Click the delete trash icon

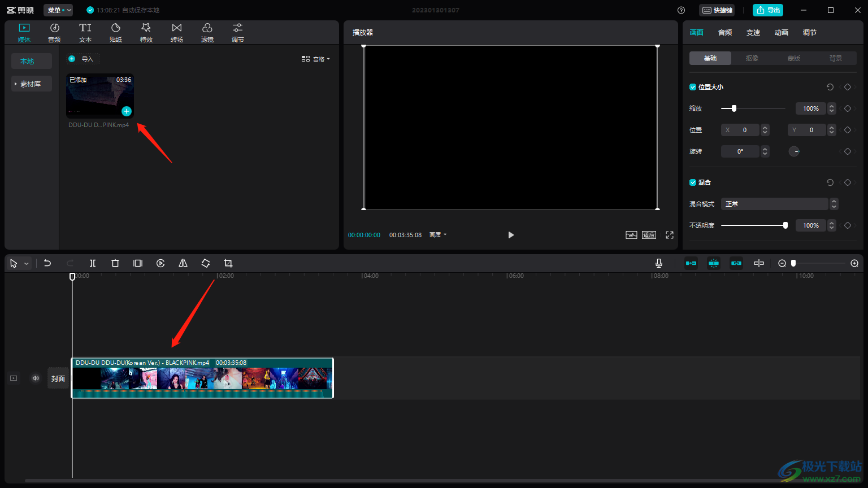(115, 263)
